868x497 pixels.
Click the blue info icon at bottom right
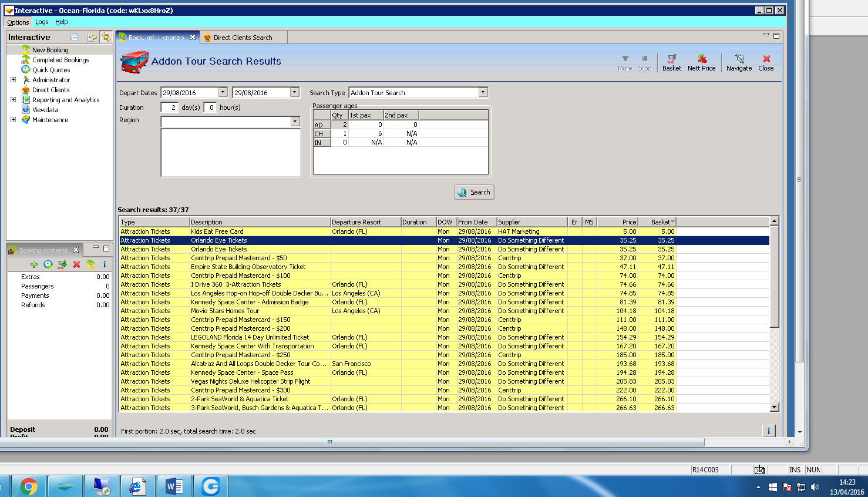(768, 431)
